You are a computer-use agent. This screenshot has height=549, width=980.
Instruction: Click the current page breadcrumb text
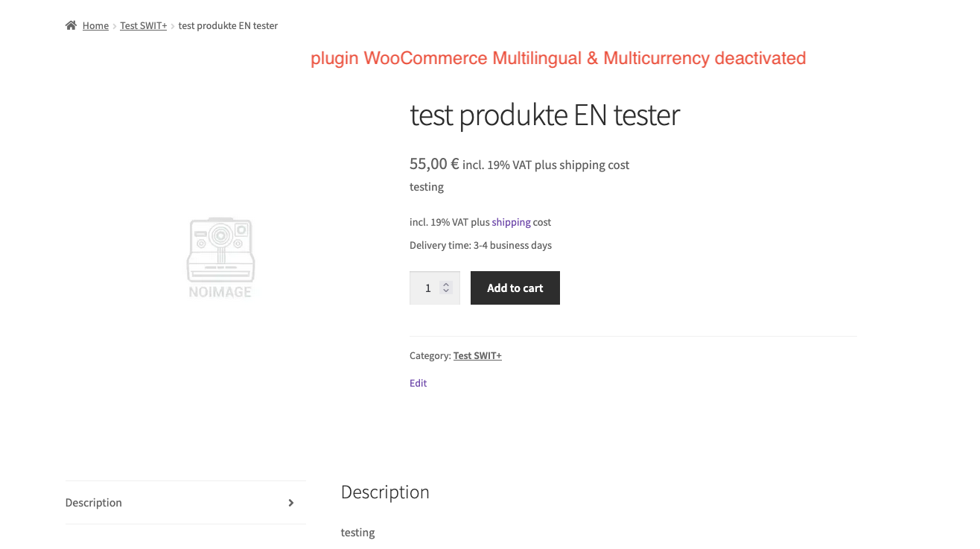tap(228, 25)
